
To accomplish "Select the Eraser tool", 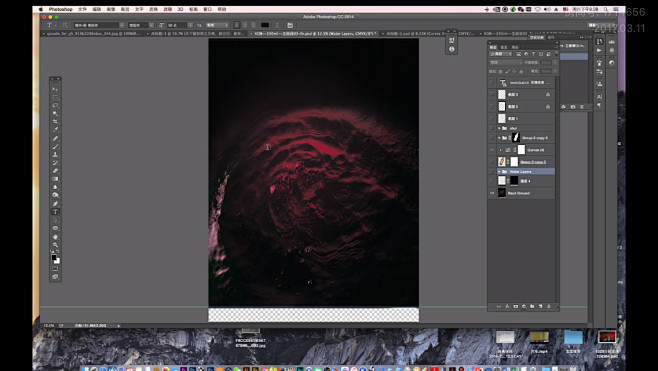I will pos(55,171).
